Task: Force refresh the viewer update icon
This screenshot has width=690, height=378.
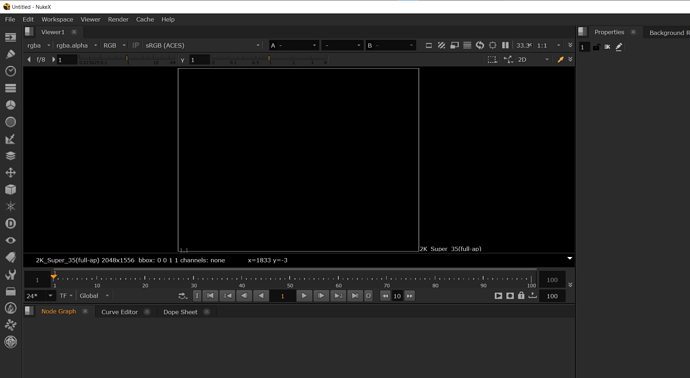Action: click(480, 45)
